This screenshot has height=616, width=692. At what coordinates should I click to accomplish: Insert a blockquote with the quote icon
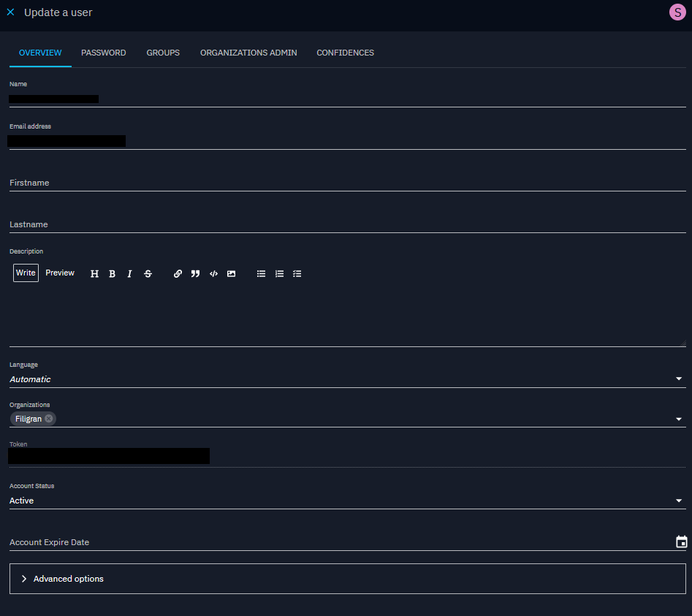pyautogui.click(x=195, y=274)
